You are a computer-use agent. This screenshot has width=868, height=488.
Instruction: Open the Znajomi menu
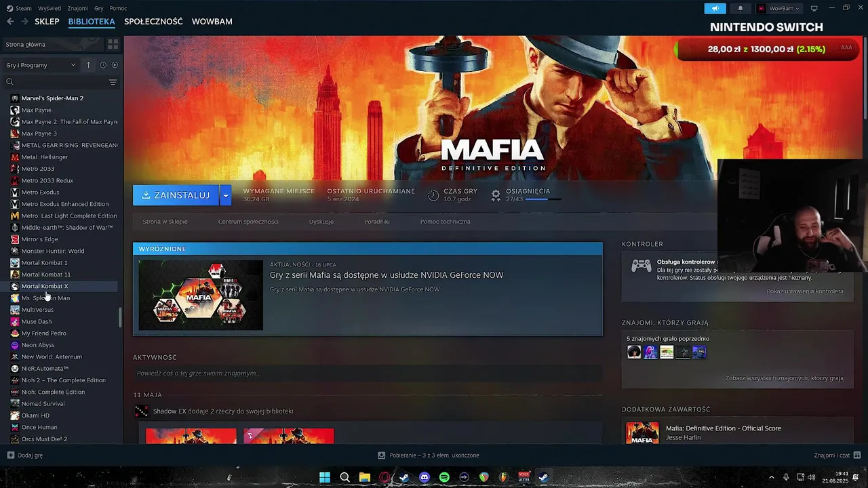coord(77,8)
